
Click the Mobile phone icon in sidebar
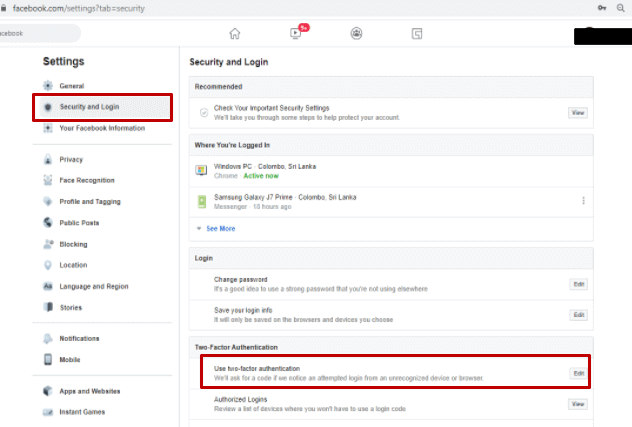48,359
